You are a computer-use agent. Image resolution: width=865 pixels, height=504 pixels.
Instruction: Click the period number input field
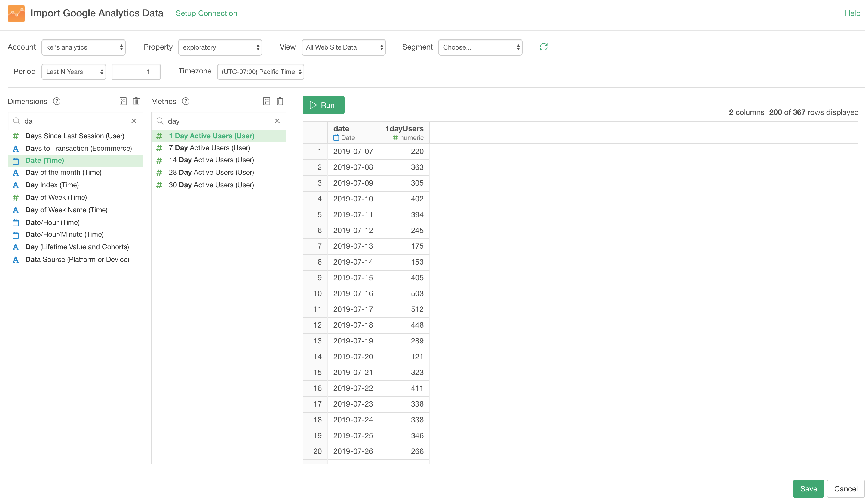pos(136,72)
